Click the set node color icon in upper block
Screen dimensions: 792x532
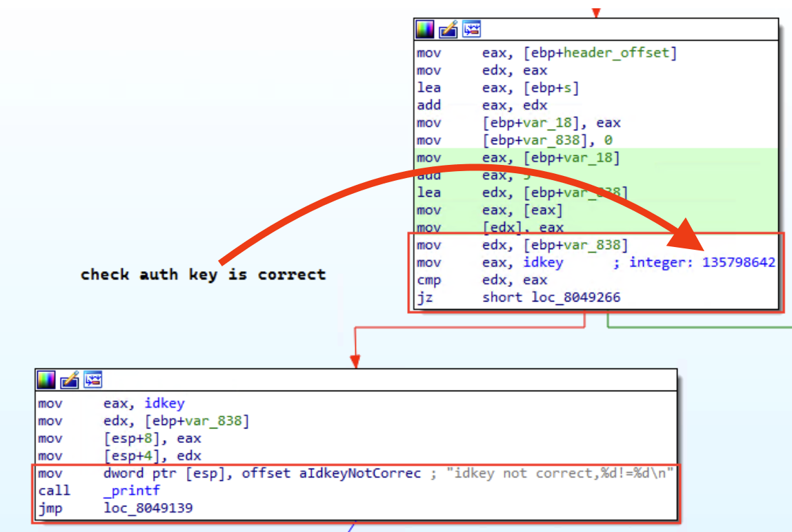coord(425,30)
